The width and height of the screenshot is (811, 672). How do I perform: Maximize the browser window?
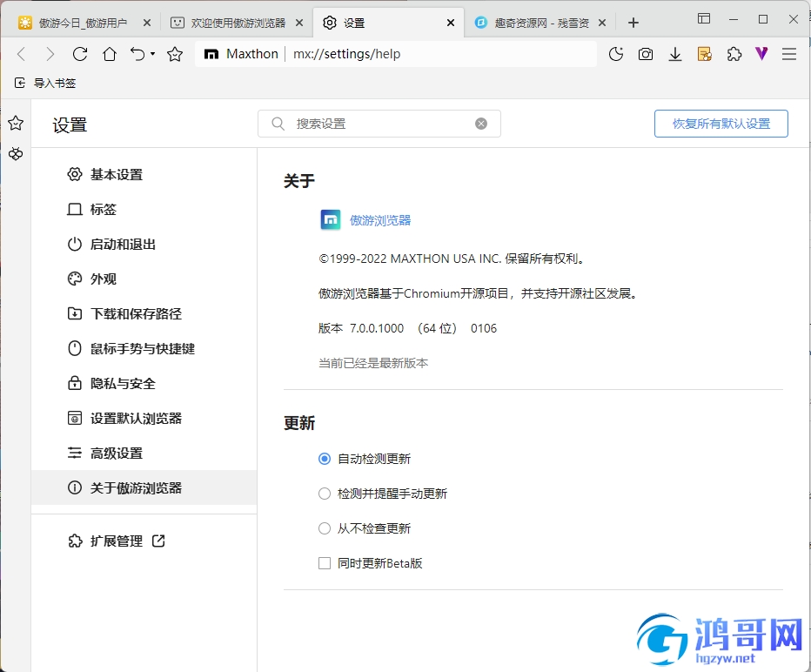tap(763, 19)
